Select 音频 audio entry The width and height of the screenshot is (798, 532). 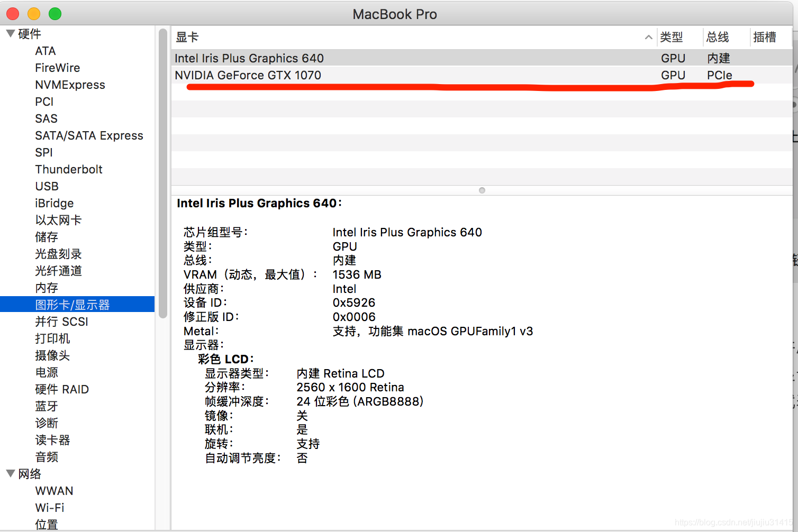[47, 457]
